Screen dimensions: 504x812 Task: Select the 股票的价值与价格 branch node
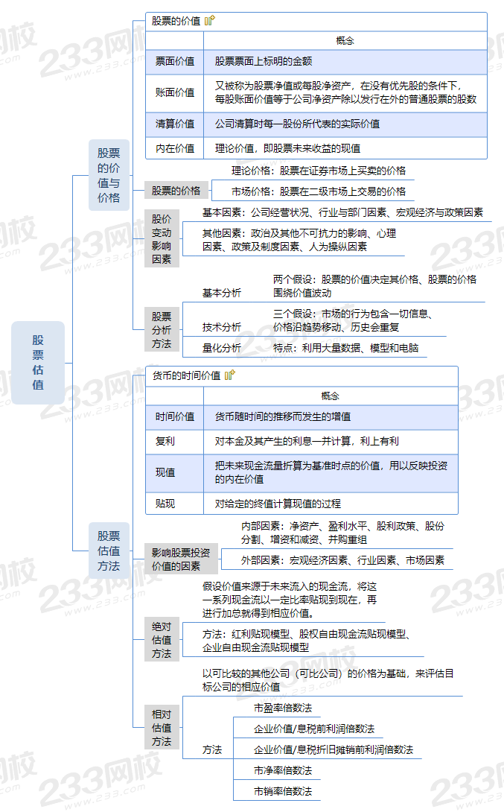coord(109,175)
